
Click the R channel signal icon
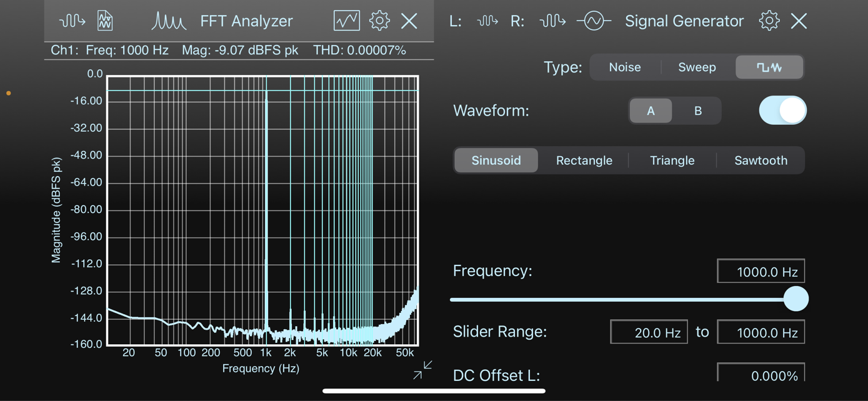(x=552, y=21)
